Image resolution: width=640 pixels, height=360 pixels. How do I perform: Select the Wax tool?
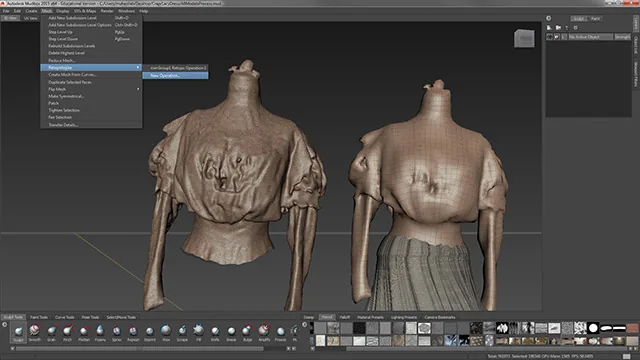[166, 332]
